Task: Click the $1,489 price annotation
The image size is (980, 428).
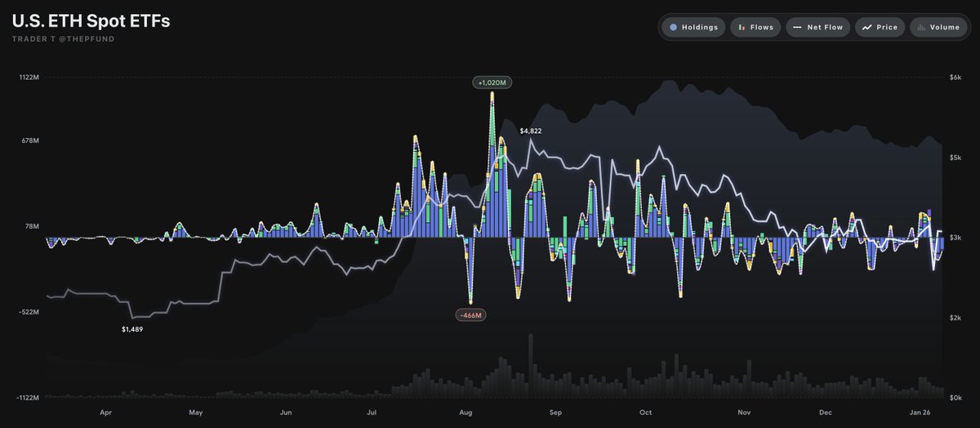Action: point(132,329)
